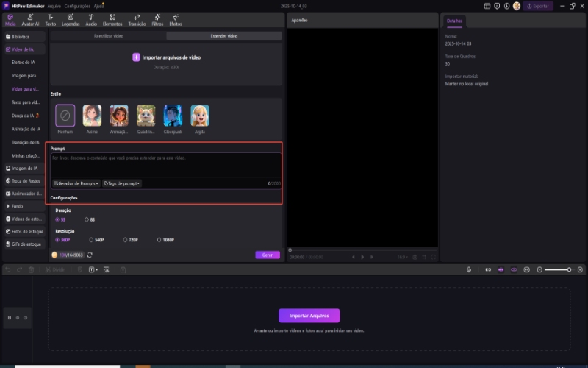Screen dimensions: 588x368
Task: Open the Efeitos tool
Action: point(176,20)
